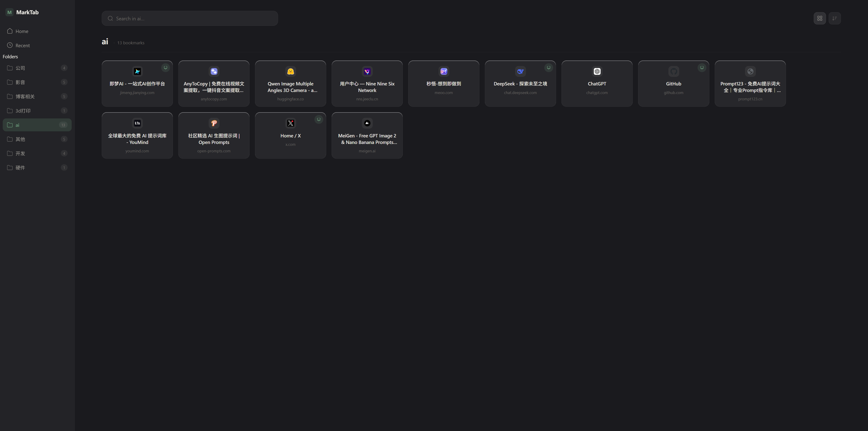
Task: Switch to grid view layout icon
Action: [x=819, y=18]
